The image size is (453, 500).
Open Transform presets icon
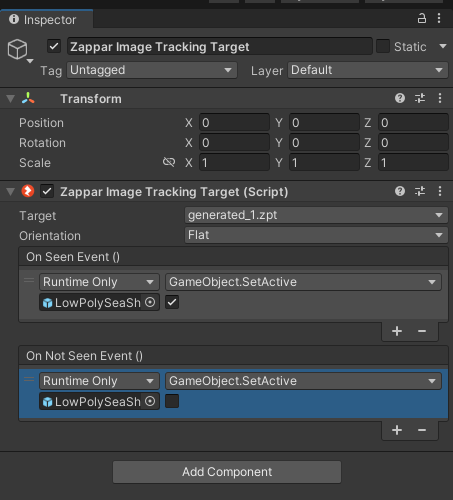click(420, 98)
